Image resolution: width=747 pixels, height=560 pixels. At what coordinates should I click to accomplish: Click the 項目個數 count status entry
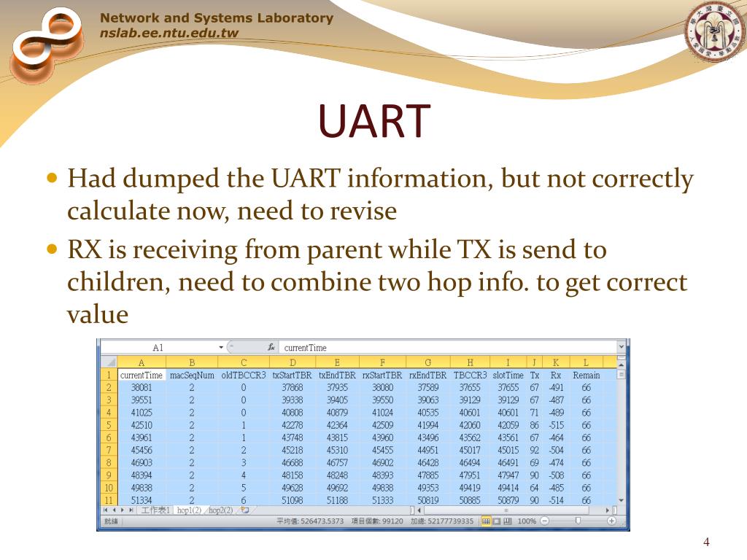(x=377, y=521)
